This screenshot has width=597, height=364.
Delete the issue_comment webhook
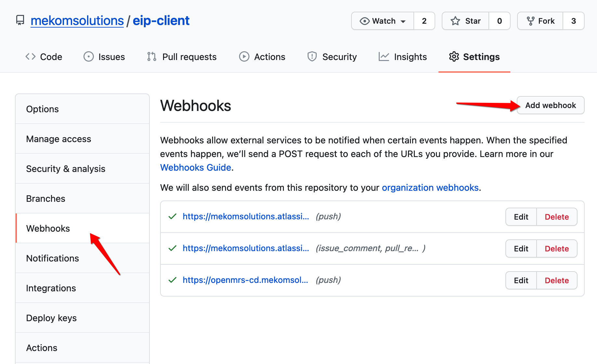tap(557, 249)
